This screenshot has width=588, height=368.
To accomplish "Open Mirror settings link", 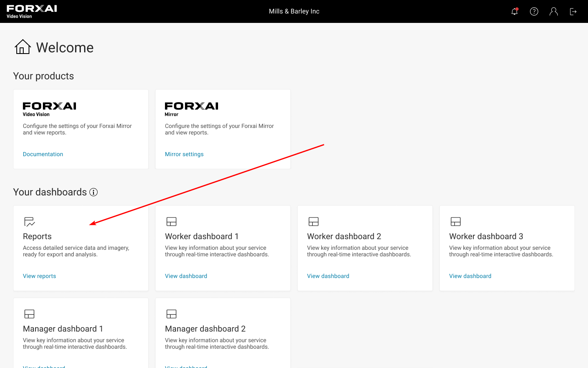I will click(184, 154).
